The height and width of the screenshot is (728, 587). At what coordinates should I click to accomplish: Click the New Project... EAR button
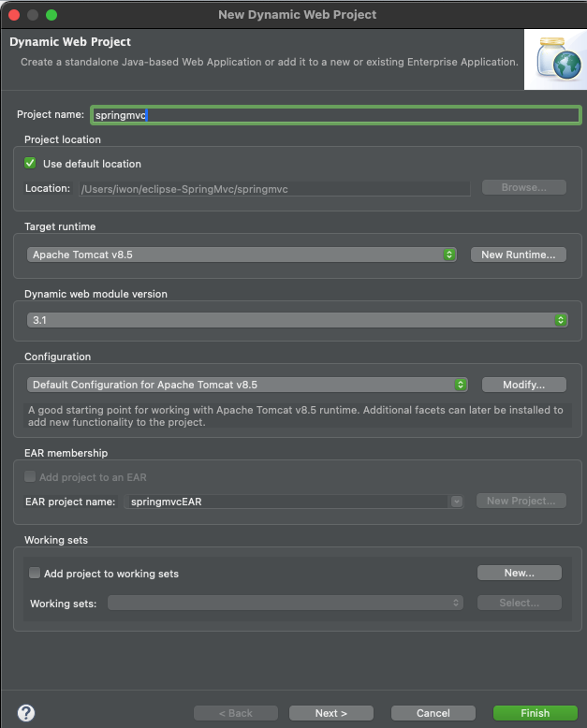[x=521, y=501]
